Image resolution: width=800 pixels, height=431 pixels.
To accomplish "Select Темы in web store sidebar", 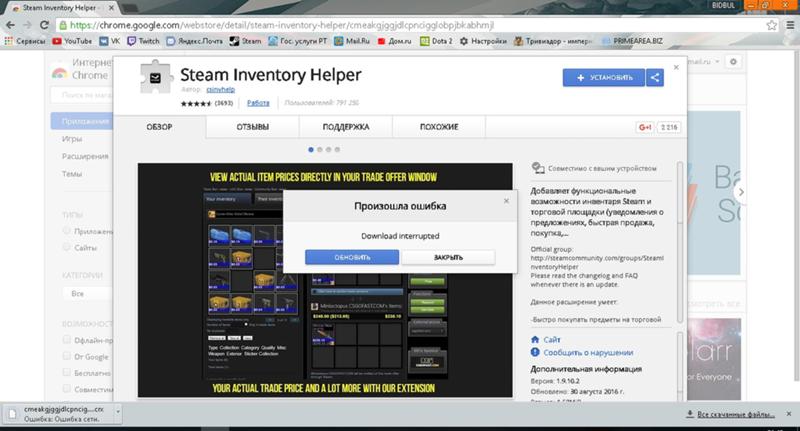I will 72,173.
